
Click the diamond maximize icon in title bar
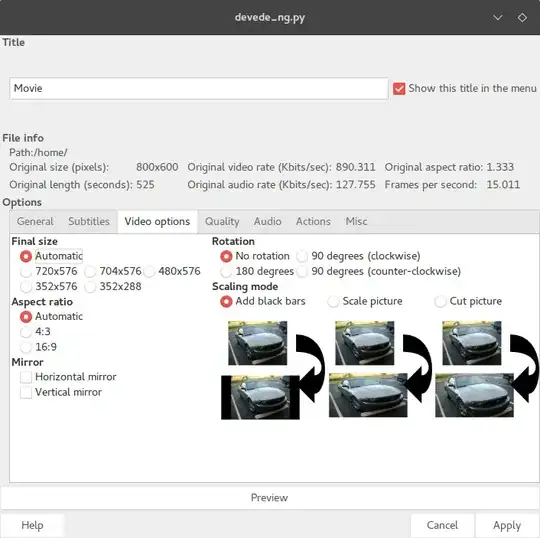[x=522, y=18]
